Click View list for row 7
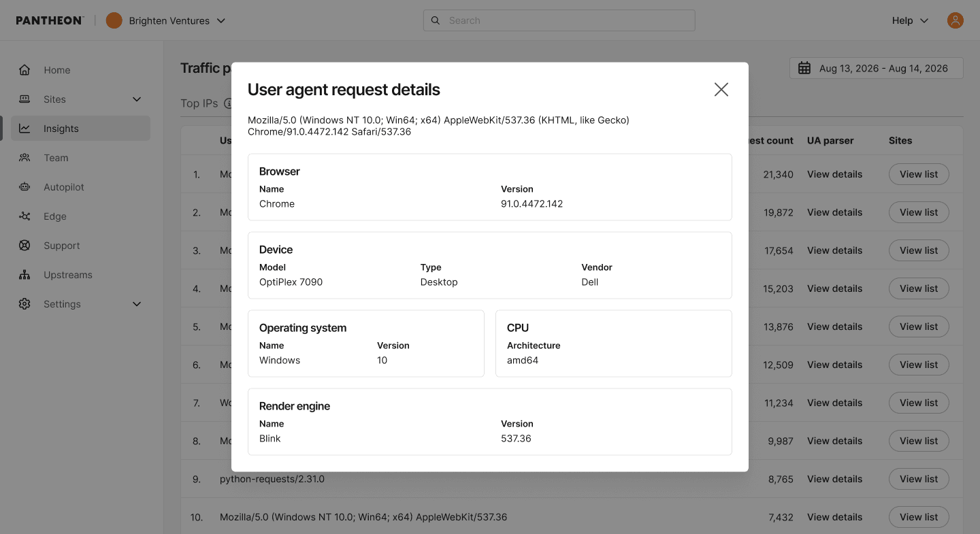The height and width of the screenshot is (534, 980). pyautogui.click(x=919, y=403)
